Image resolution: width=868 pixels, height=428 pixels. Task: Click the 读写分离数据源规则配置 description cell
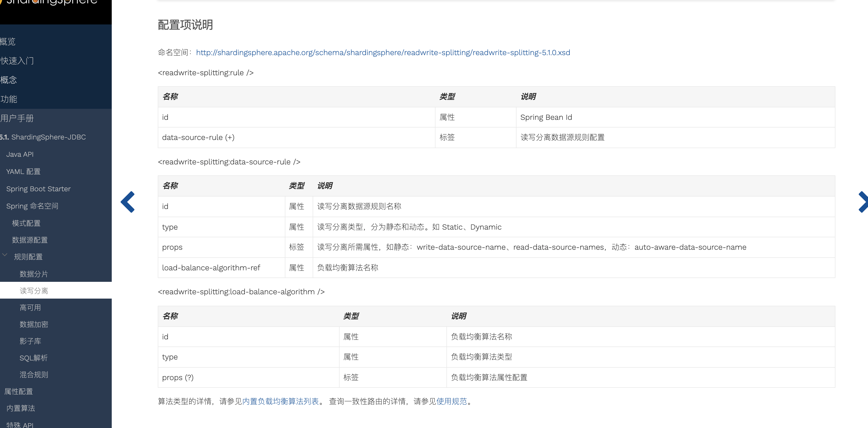(x=675, y=137)
